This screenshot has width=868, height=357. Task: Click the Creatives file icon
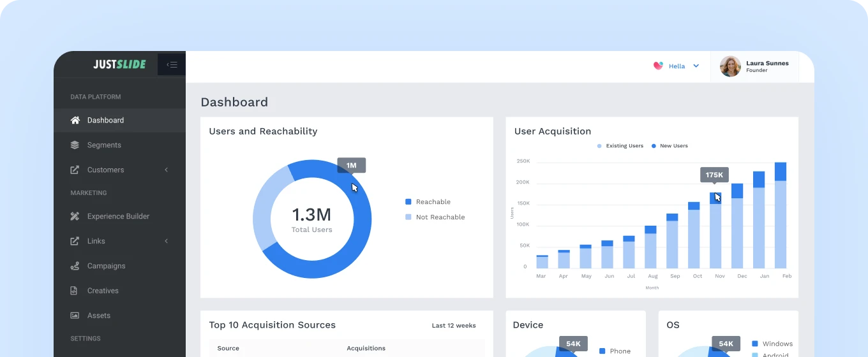click(x=75, y=291)
